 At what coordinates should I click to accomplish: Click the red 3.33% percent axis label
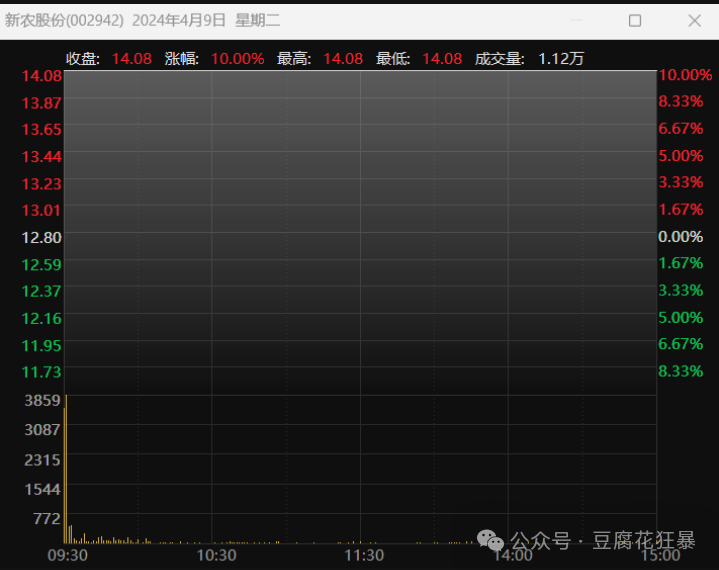point(681,183)
